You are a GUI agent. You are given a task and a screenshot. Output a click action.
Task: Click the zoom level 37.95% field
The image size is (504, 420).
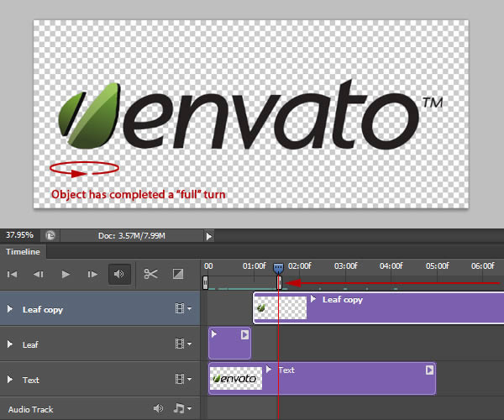pos(19,235)
